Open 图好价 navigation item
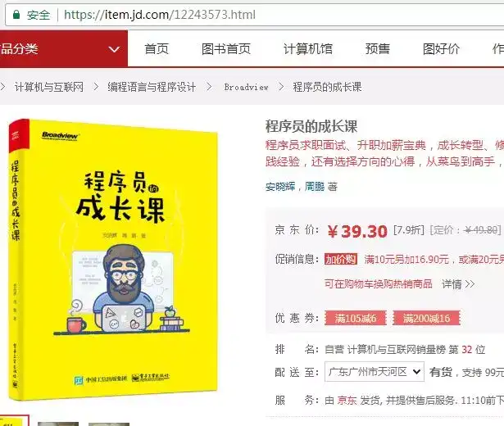 (x=441, y=49)
